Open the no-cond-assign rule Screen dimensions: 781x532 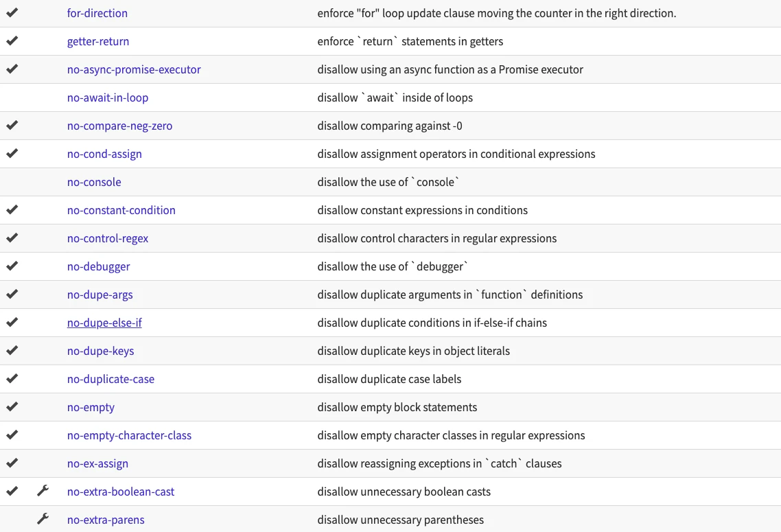point(104,154)
